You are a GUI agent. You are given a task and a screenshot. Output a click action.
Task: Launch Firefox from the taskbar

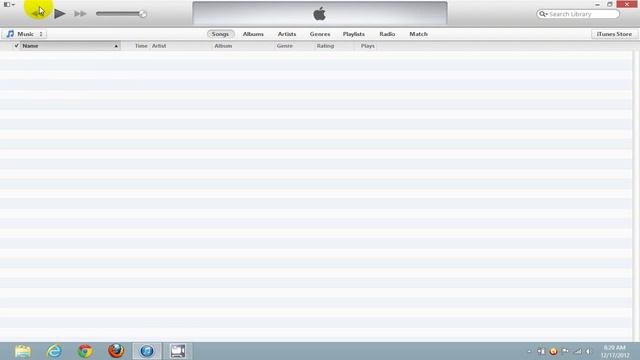click(x=116, y=351)
